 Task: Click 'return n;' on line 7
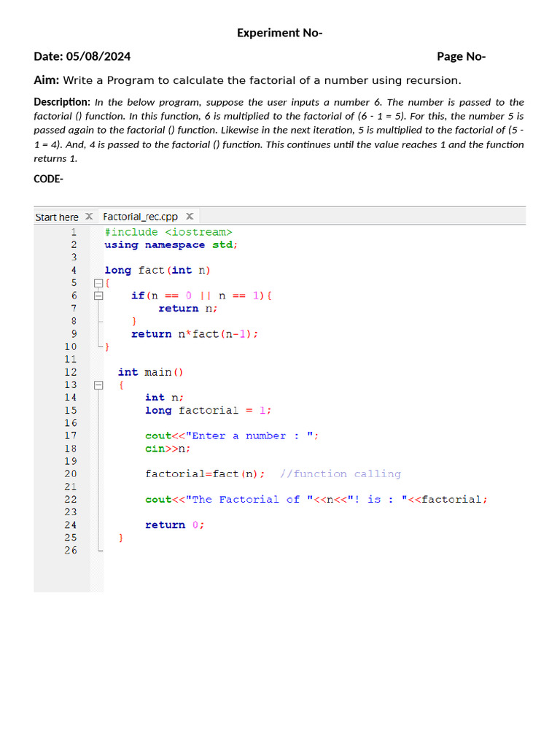188,309
